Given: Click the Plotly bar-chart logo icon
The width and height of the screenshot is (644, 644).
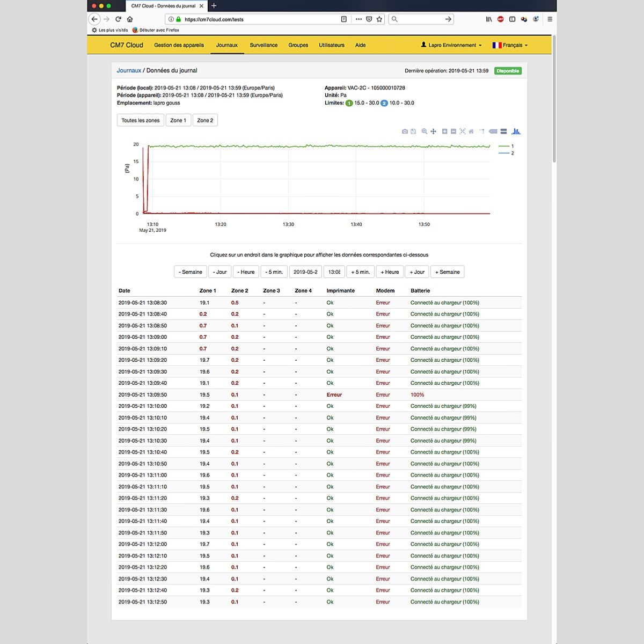Looking at the screenshot, I should [x=516, y=131].
